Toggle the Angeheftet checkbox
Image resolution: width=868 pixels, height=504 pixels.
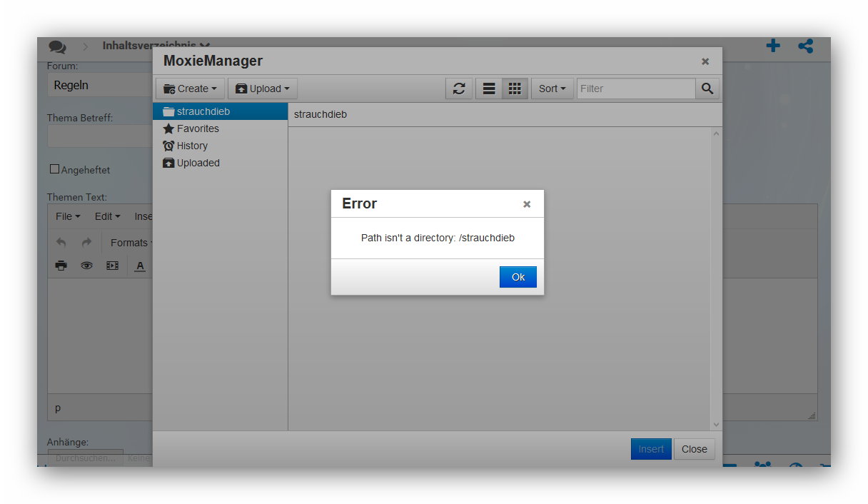54,169
